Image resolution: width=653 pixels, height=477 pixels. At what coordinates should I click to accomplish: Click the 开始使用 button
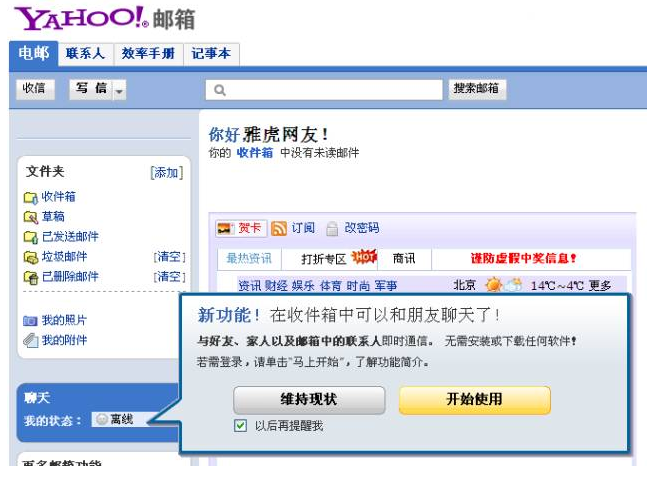pyautogui.click(x=475, y=400)
